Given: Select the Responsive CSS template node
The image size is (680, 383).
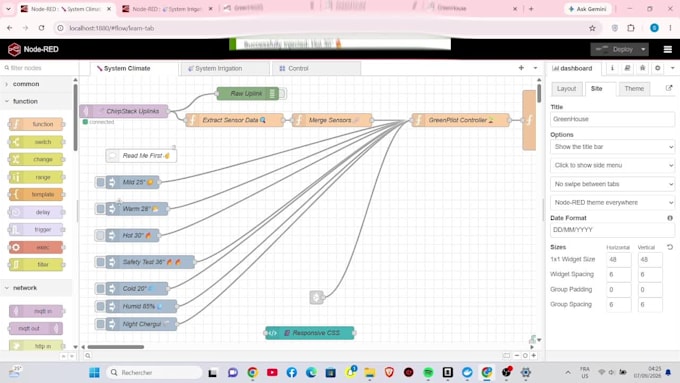Looking at the screenshot, I should coord(310,333).
